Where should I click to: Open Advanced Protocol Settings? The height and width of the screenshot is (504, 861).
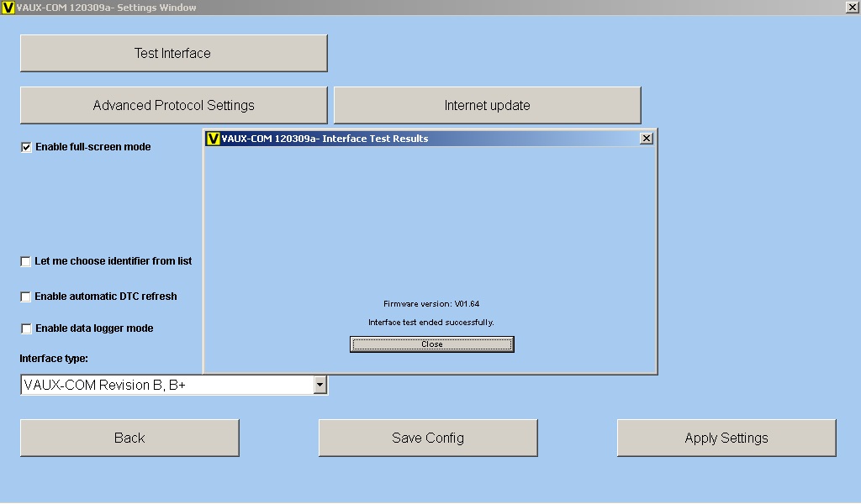[173, 105]
